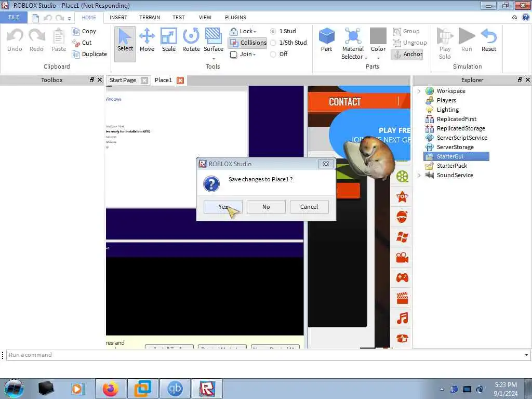Choose the Scale tool
532x399 pixels.
[x=169, y=41]
